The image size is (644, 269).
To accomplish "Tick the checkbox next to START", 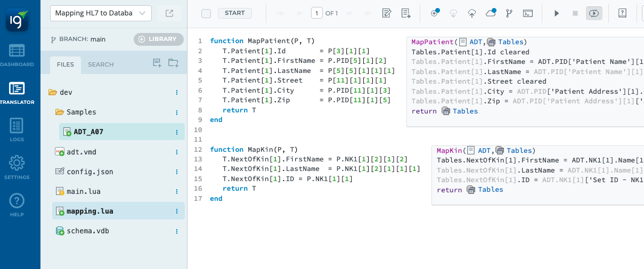I will pos(206,13).
